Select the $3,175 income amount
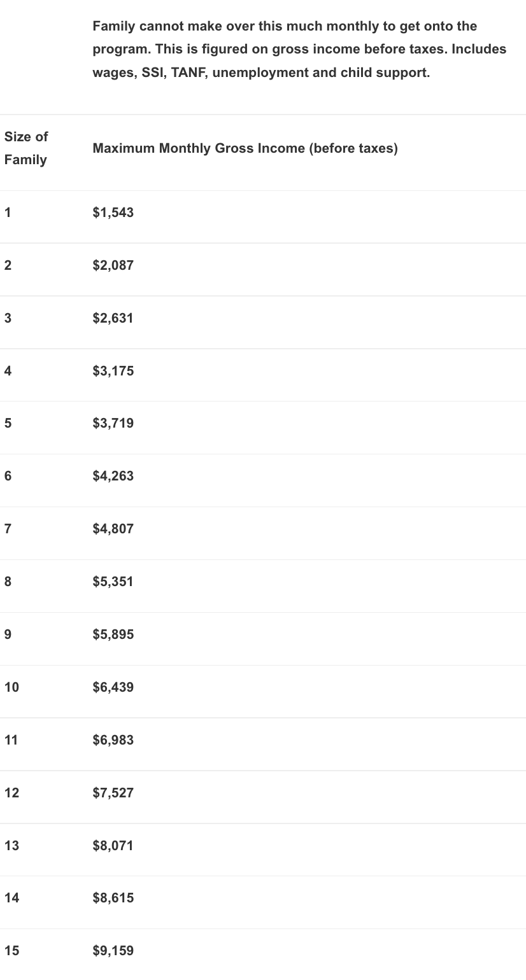The width and height of the screenshot is (526, 980). click(113, 371)
